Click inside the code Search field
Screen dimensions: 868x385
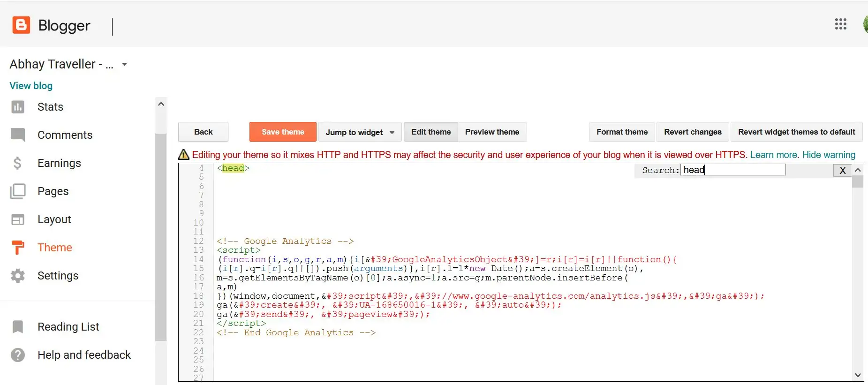[733, 170]
